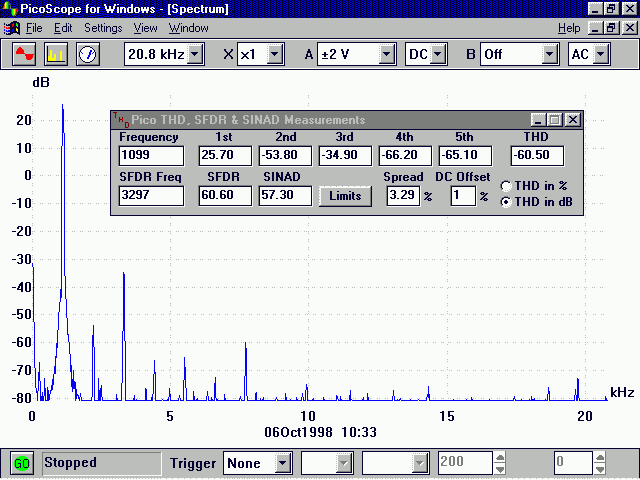Restore the inner Spectrum document window

coord(612,28)
